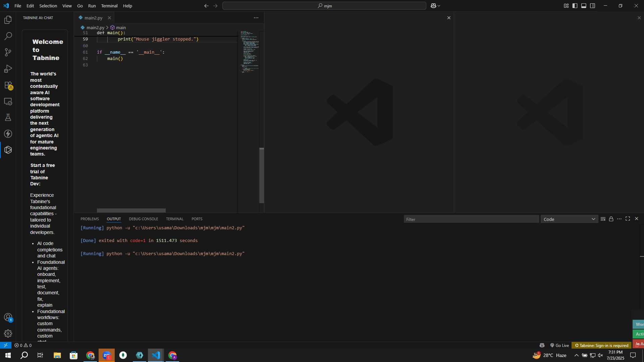Open editor More Actions ellipsis
The height and width of the screenshot is (362, 644).
(256, 18)
